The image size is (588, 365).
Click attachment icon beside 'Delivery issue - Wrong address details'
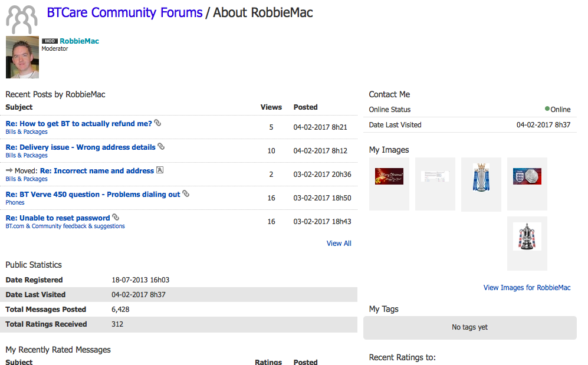point(161,146)
